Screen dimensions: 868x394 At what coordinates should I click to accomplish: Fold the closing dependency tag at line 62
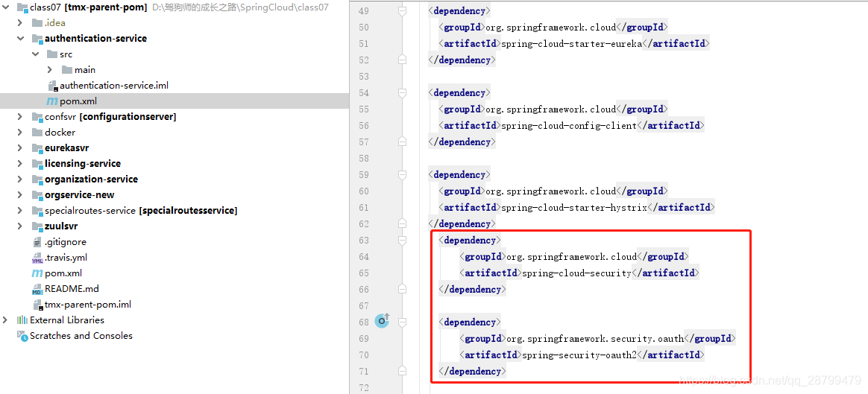tap(403, 223)
